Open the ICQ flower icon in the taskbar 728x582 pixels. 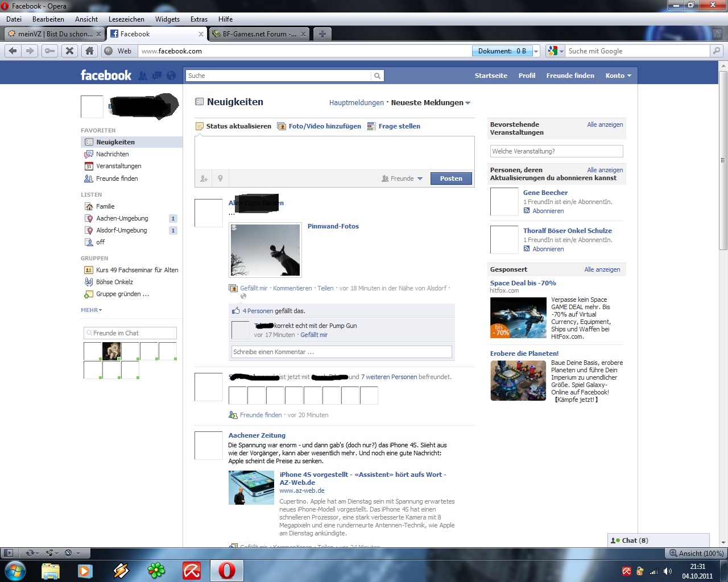pos(156,570)
